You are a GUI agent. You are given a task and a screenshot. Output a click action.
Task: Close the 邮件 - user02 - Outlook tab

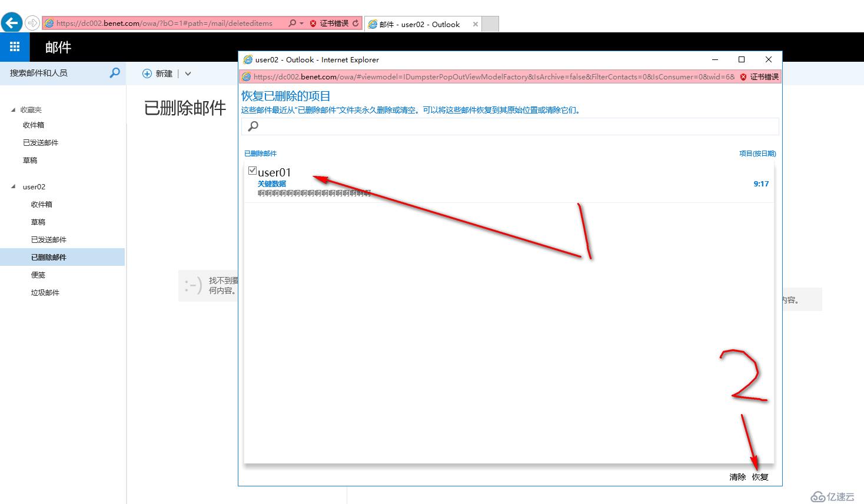(476, 24)
